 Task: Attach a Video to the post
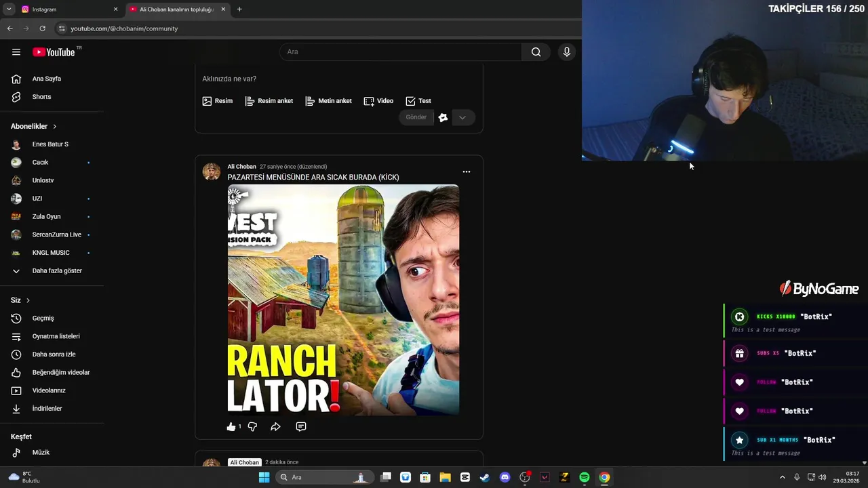click(x=378, y=101)
